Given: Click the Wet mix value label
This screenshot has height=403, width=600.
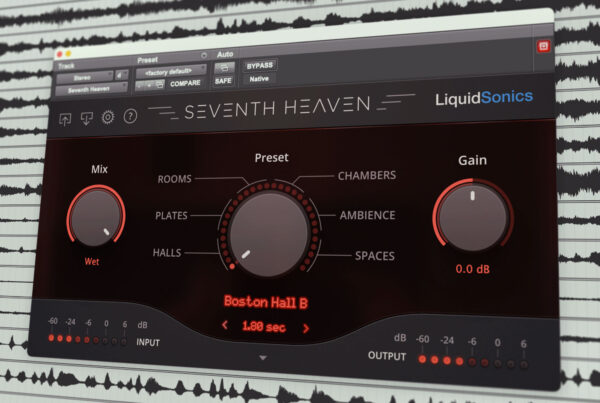Looking at the screenshot, I should click(92, 262).
